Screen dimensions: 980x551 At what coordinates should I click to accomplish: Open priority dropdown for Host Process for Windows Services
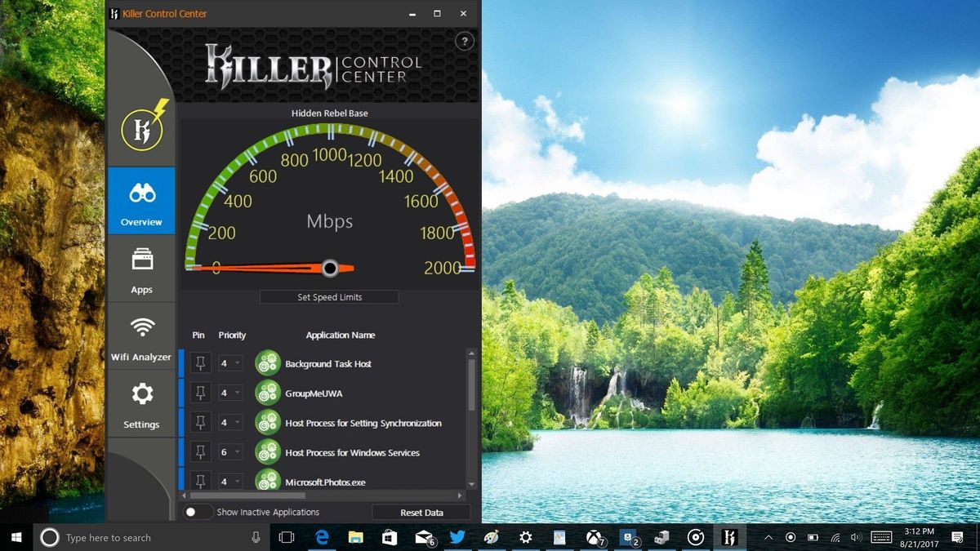230,452
